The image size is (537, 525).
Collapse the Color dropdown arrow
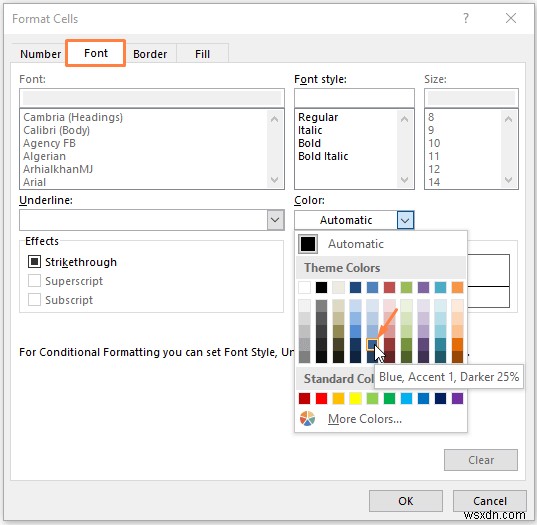[405, 220]
